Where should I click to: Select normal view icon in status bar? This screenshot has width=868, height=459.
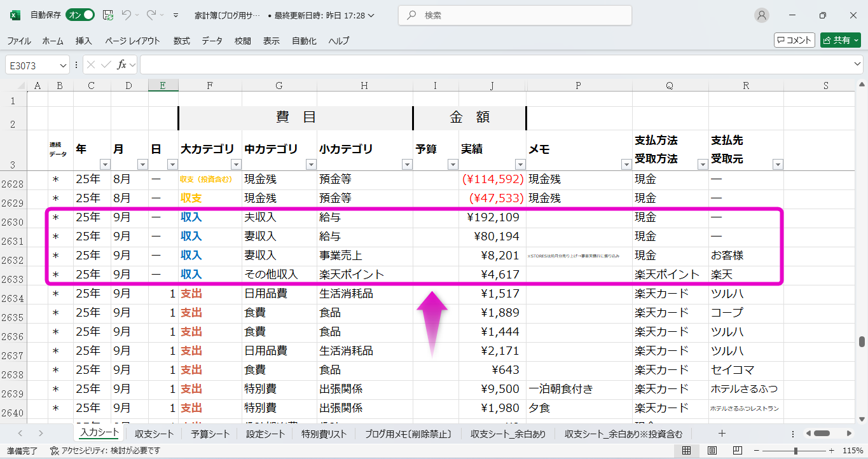687,451
